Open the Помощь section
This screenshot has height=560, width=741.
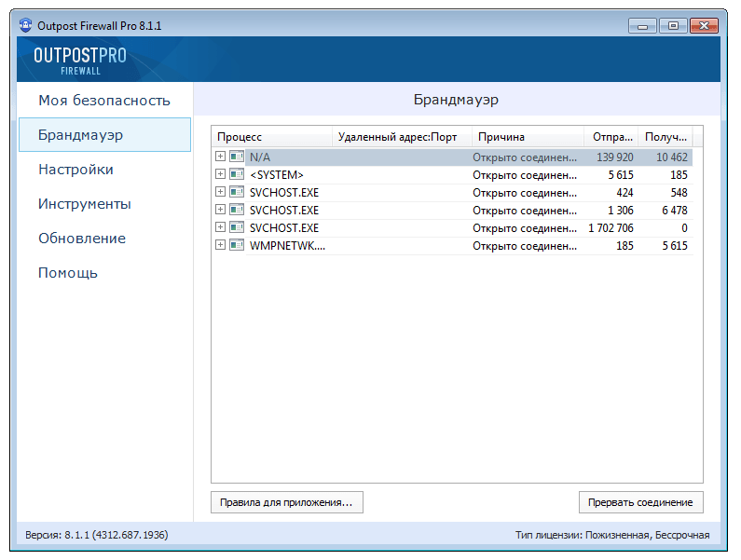[104, 273]
